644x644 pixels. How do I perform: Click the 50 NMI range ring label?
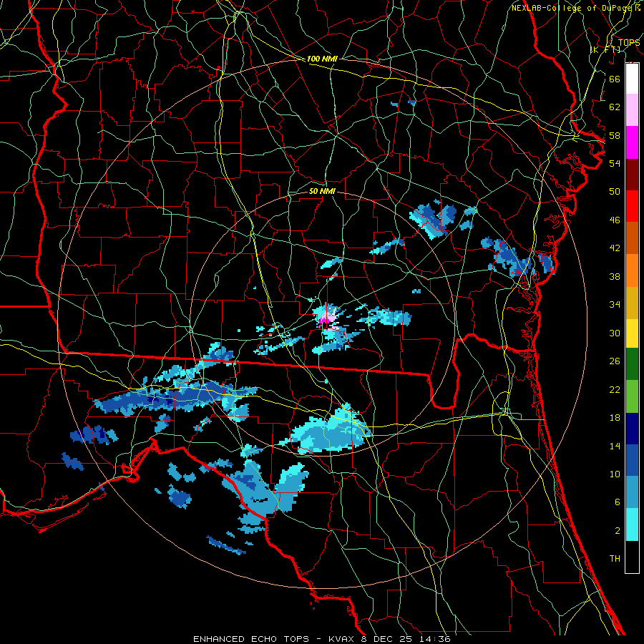pos(322,191)
